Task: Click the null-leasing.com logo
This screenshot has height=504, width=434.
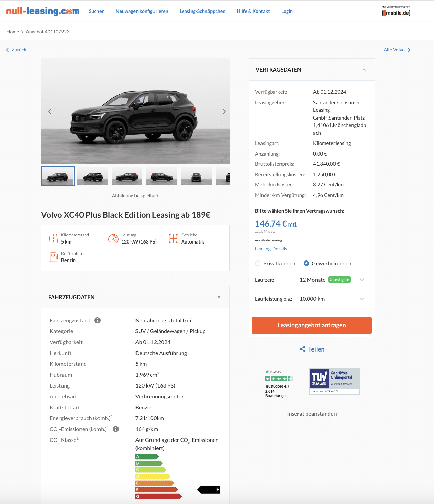Action: [43, 11]
